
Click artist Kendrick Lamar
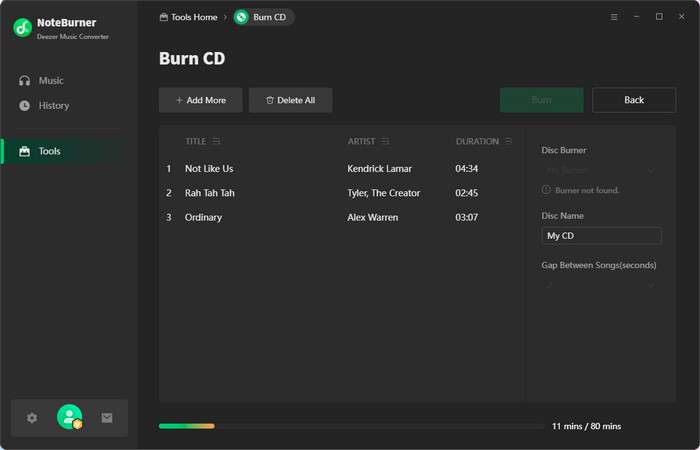click(x=379, y=169)
